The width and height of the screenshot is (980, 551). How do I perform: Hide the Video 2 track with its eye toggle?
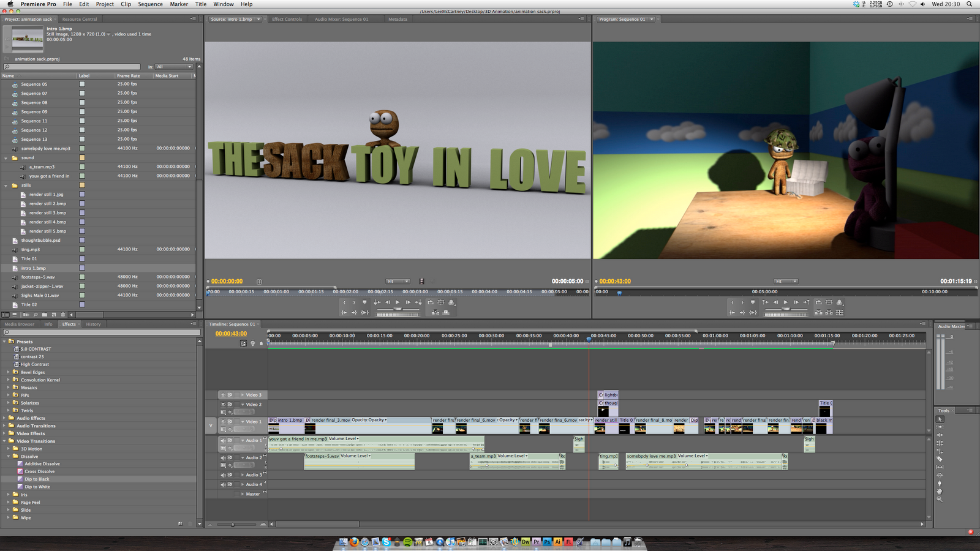point(222,404)
